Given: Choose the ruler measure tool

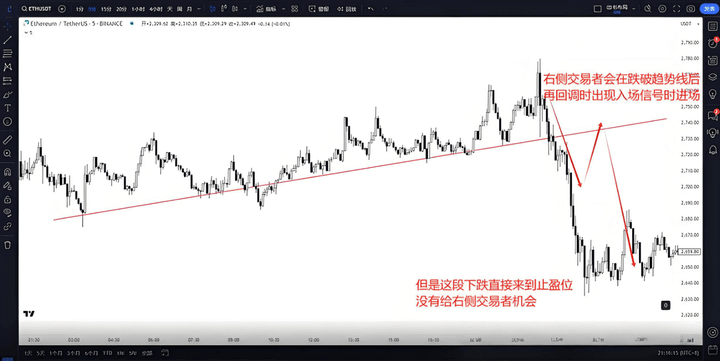Looking at the screenshot, I should 7,140.
